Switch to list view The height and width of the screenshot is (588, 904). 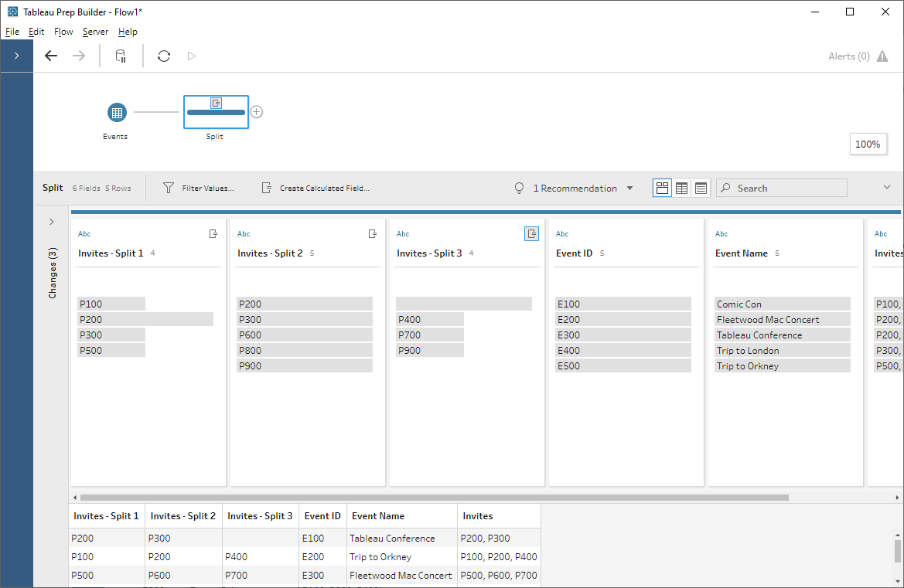tap(701, 189)
